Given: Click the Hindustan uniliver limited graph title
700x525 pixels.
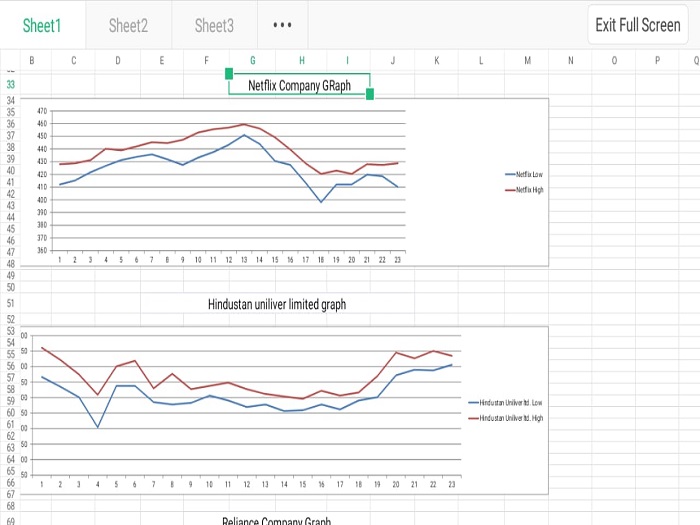Looking at the screenshot, I should [x=277, y=304].
